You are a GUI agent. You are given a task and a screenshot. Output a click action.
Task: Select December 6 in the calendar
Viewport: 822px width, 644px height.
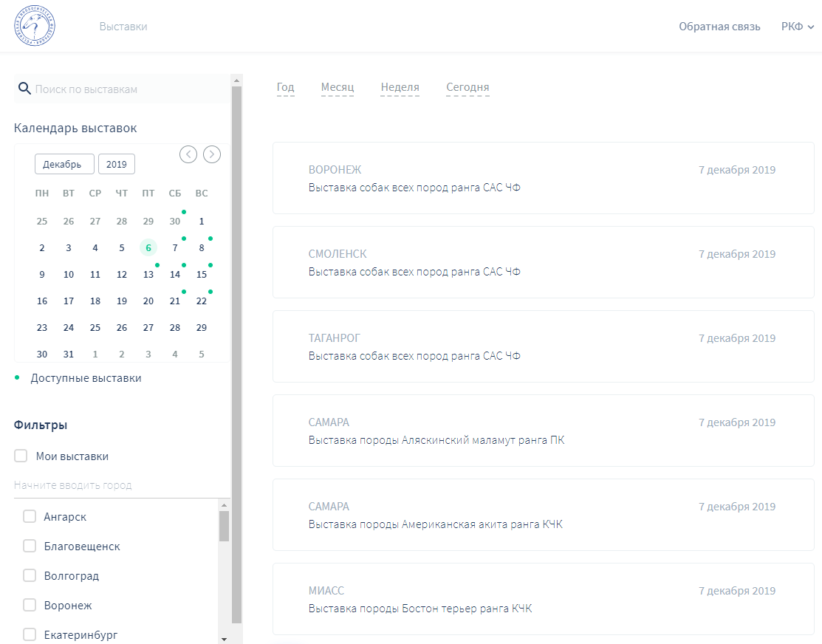148,248
